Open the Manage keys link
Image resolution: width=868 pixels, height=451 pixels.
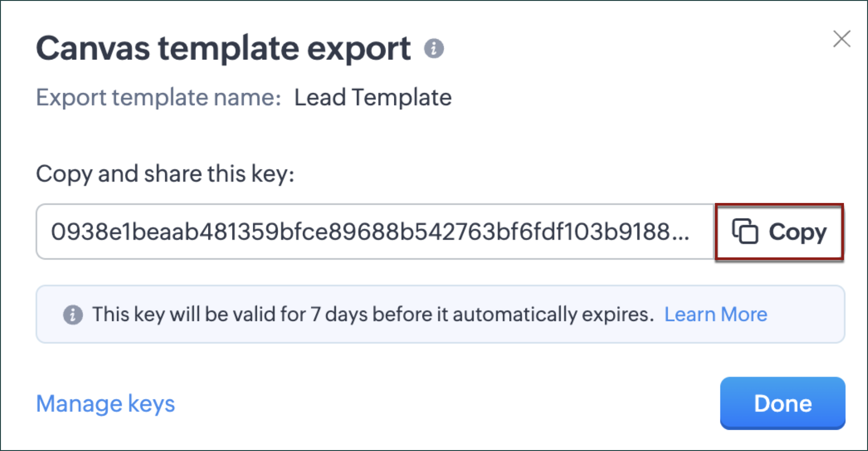pyautogui.click(x=106, y=404)
